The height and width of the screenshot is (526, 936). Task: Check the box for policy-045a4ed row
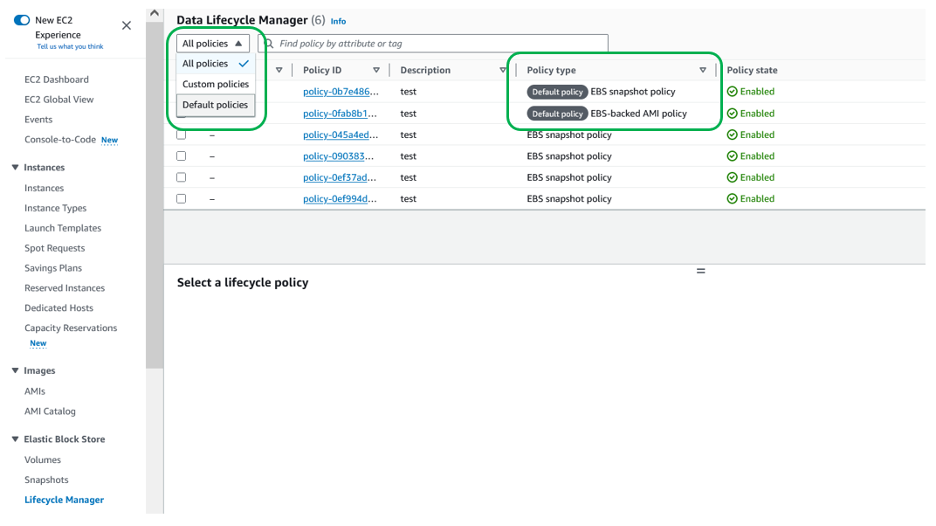(x=181, y=135)
